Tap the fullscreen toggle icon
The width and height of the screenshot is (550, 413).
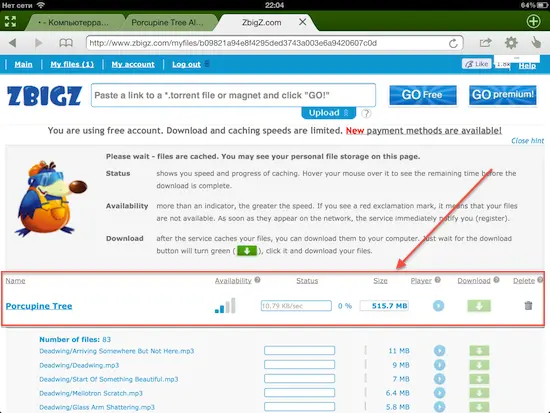[x=11, y=21]
